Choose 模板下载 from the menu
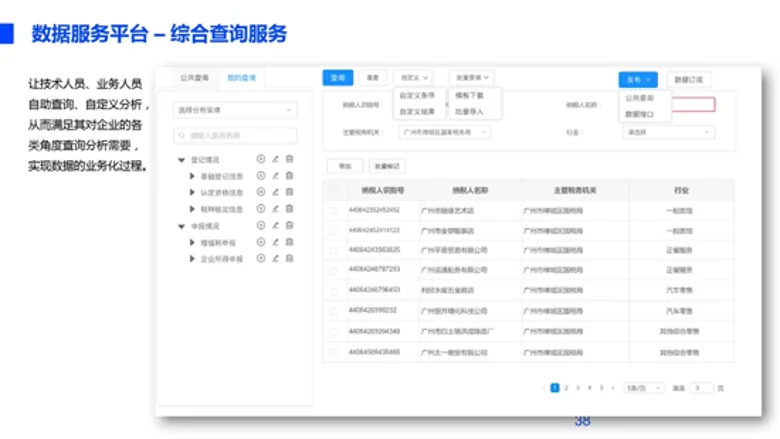 coord(470,95)
